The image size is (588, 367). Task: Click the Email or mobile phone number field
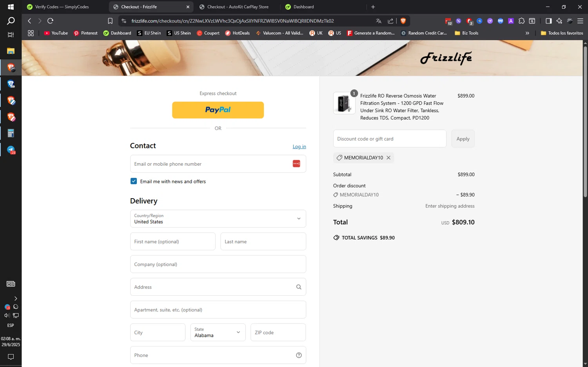tap(218, 164)
